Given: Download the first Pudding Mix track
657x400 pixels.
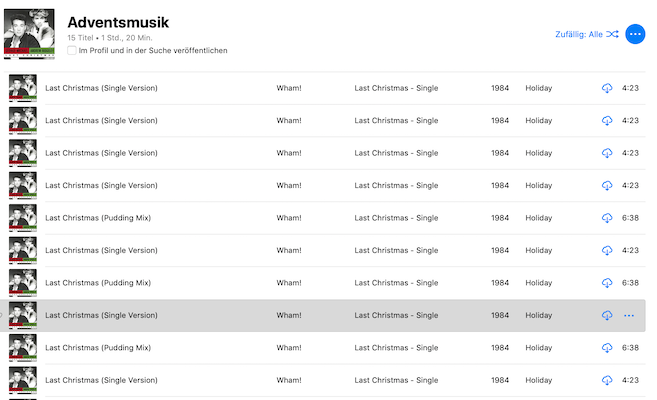Looking at the screenshot, I should (x=607, y=218).
